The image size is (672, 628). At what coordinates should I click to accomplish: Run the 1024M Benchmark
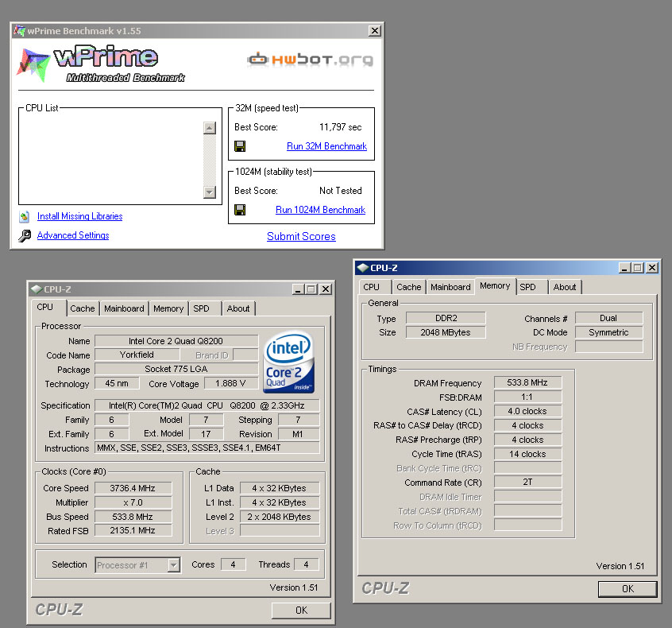coord(321,210)
